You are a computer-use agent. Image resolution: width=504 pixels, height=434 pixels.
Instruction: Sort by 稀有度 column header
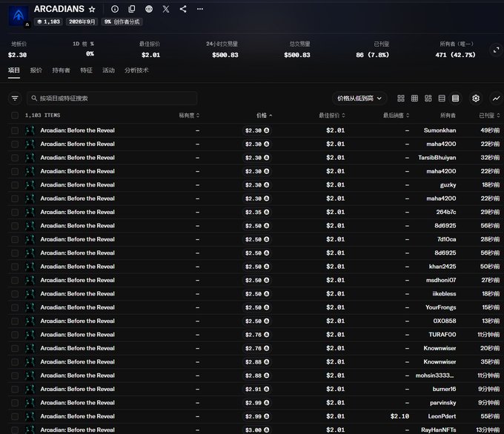[x=189, y=116]
